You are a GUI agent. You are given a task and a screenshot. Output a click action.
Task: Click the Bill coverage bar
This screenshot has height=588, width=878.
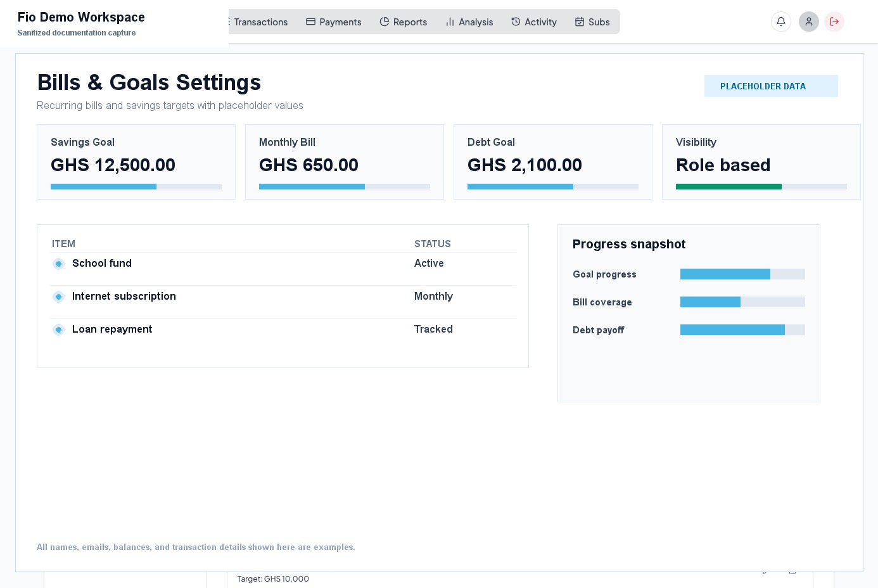(x=742, y=302)
